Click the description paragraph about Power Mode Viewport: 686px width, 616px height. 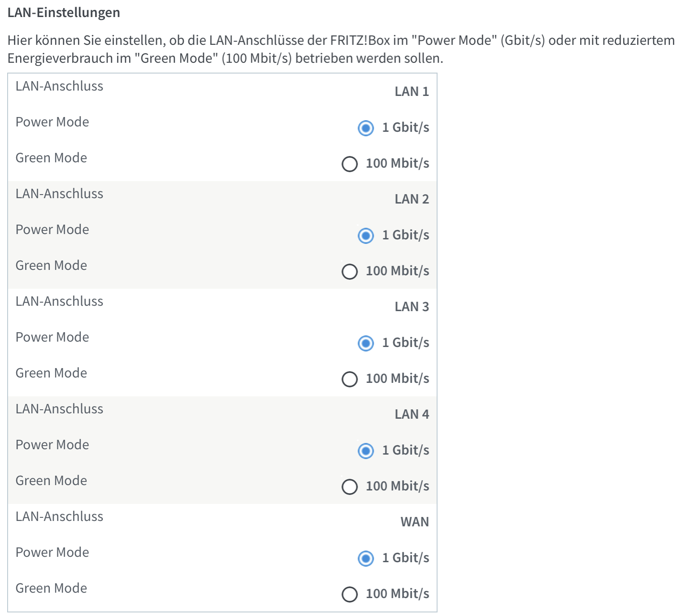tap(341, 49)
